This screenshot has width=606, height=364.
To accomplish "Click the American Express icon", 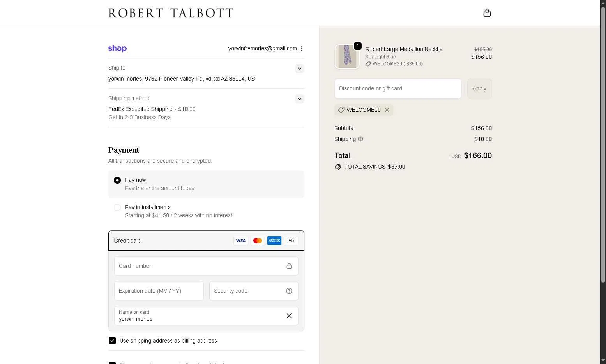I will [x=274, y=241].
